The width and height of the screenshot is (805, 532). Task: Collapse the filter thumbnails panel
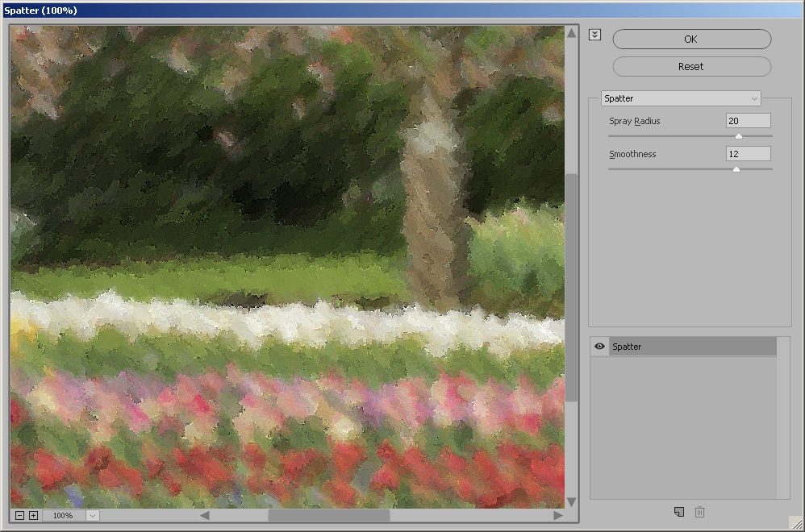click(x=595, y=35)
